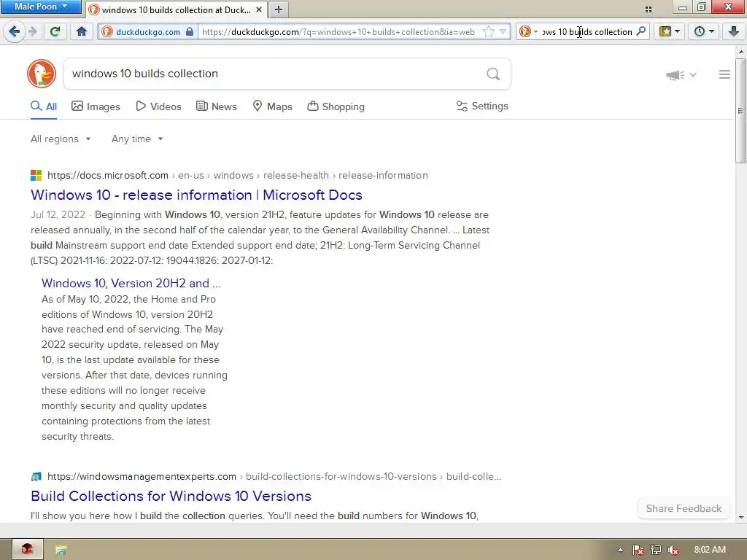Open Windows 10 release information Microsoft Docs link
The width and height of the screenshot is (747, 560).
196,195
